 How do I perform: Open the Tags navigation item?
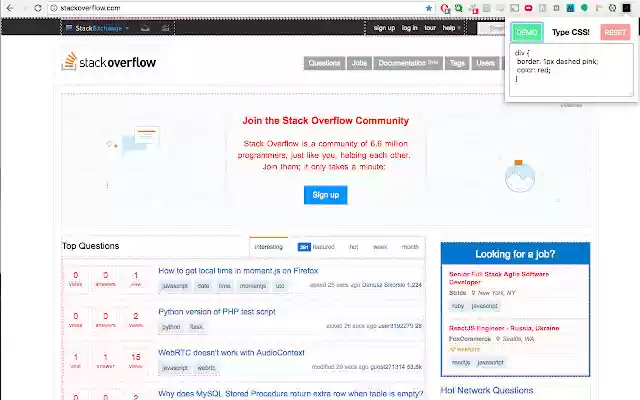[457, 63]
